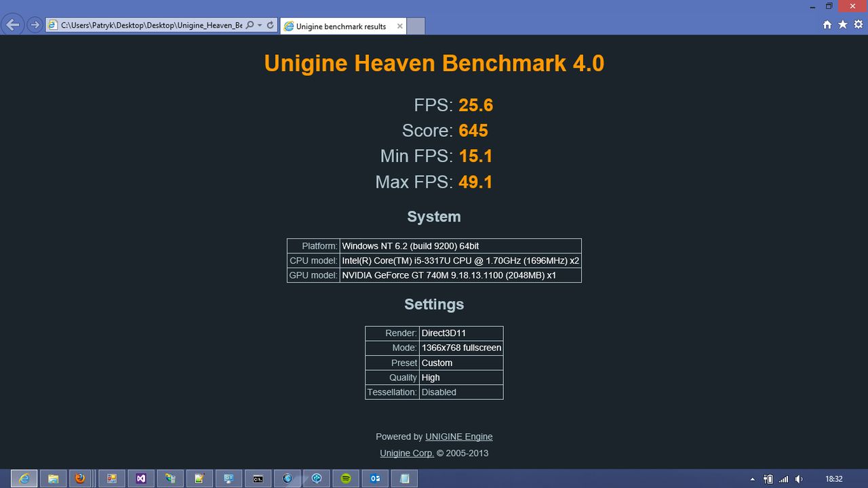Open Command Prompt from the taskbar

(258, 479)
